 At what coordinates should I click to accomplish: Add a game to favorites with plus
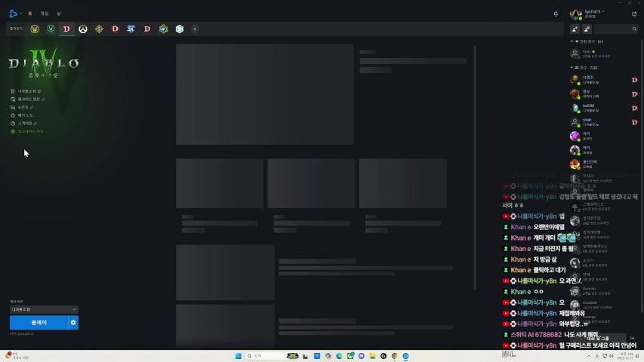(195, 29)
